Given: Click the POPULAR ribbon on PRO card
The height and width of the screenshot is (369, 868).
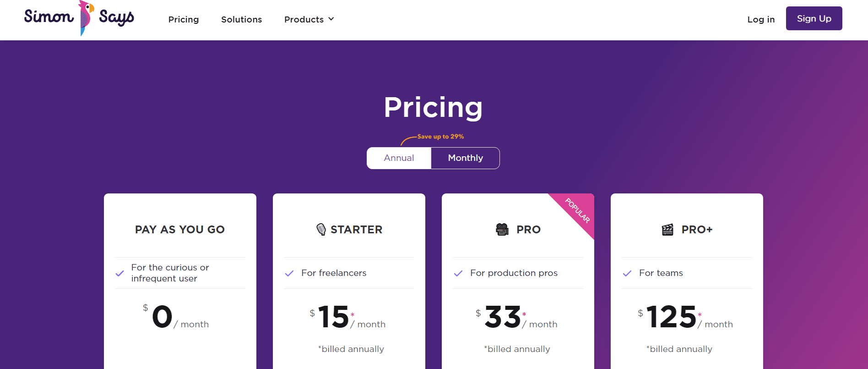Looking at the screenshot, I should pyautogui.click(x=577, y=211).
